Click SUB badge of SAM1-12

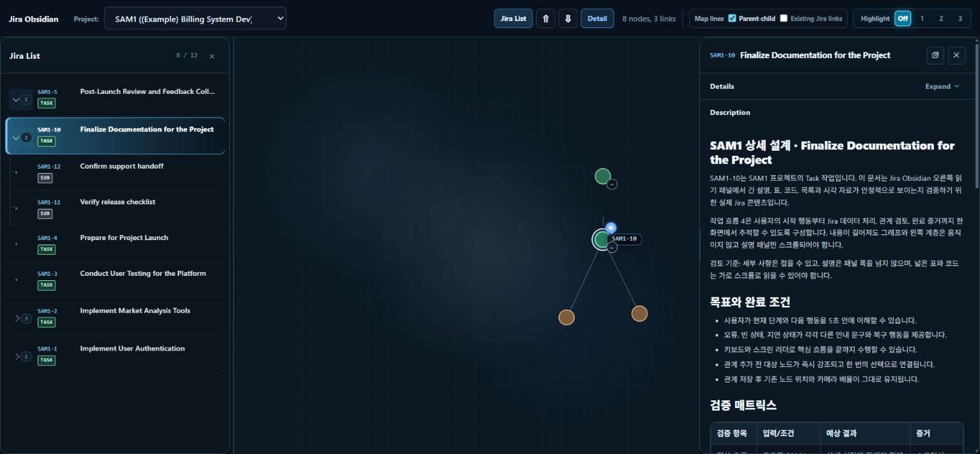[x=45, y=178]
